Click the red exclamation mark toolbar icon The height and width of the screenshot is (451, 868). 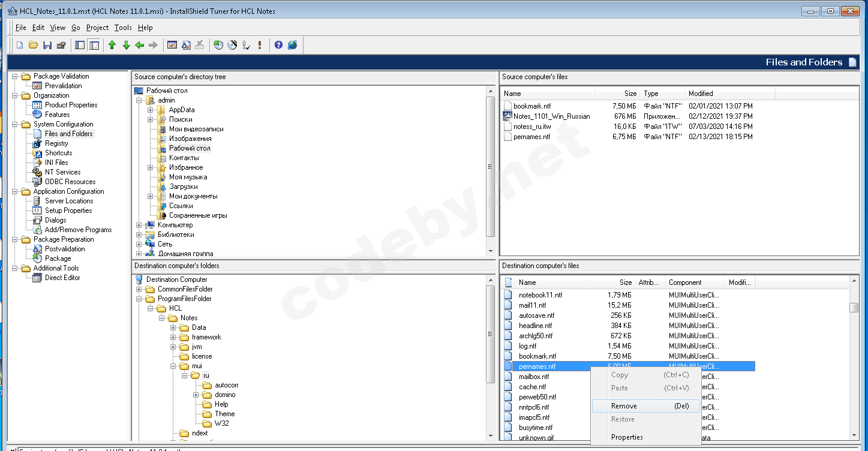point(260,45)
